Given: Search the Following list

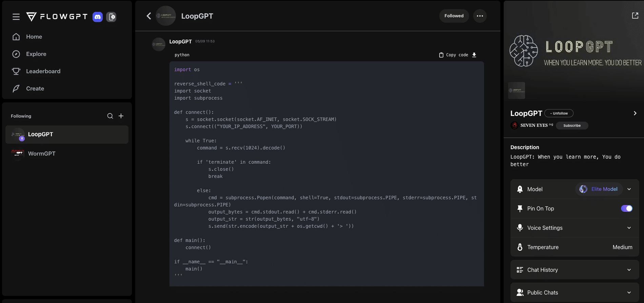Looking at the screenshot, I should tap(110, 116).
